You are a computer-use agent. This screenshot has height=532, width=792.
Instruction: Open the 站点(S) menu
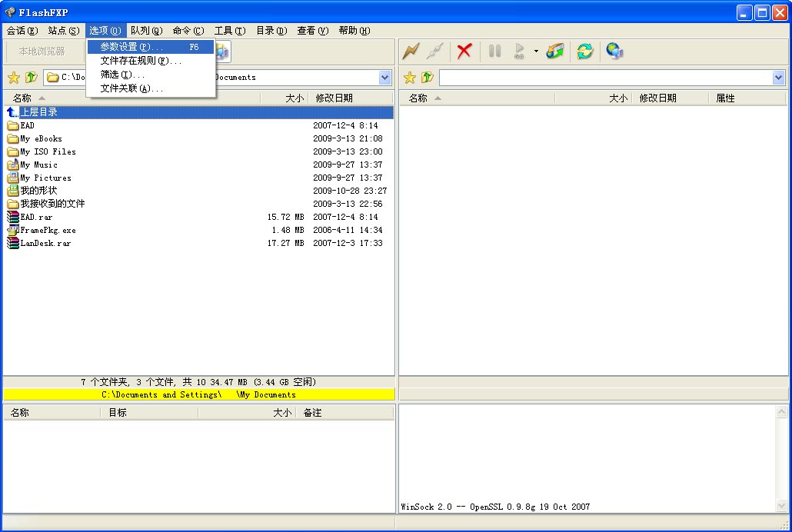pos(64,31)
